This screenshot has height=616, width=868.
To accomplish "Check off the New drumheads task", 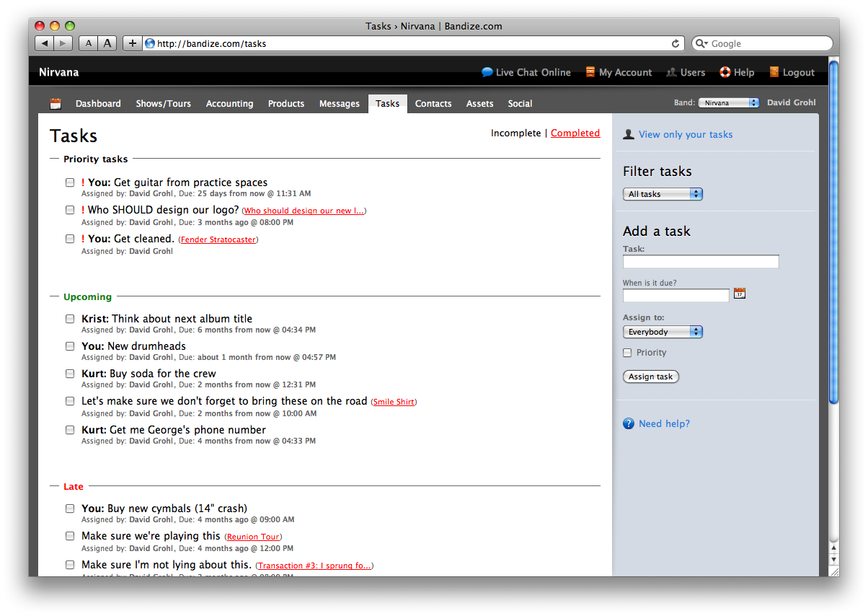I will click(x=70, y=346).
